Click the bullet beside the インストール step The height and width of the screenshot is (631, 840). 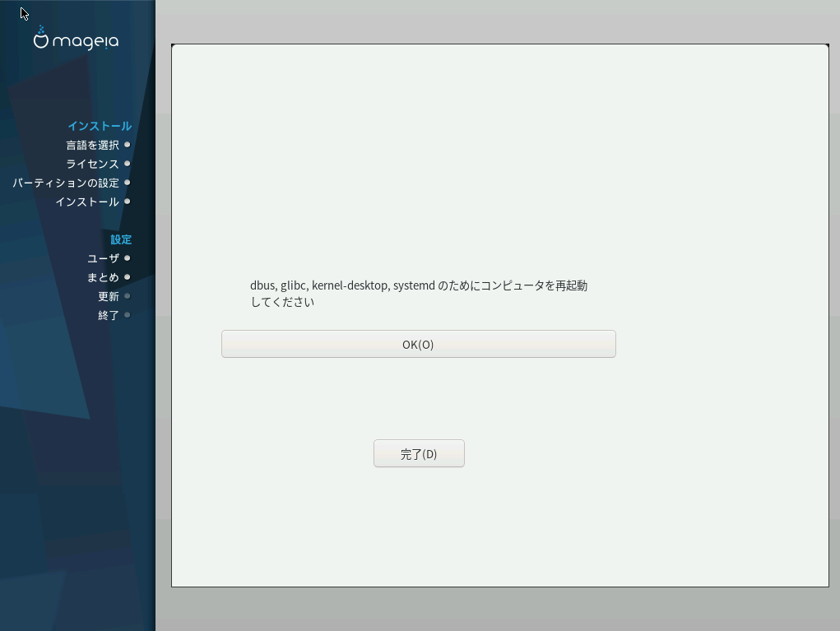[x=128, y=202]
